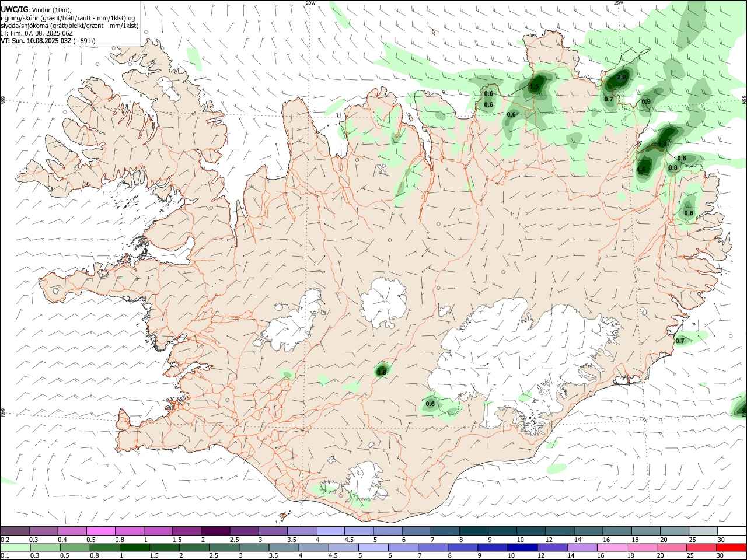Click the 1.8 precipitation cell in south-central Iceland
The width and height of the screenshot is (747, 560).
(382, 372)
